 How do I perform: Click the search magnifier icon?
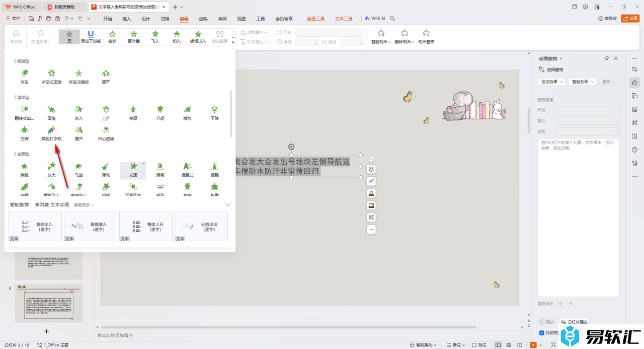(x=393, y=19)
